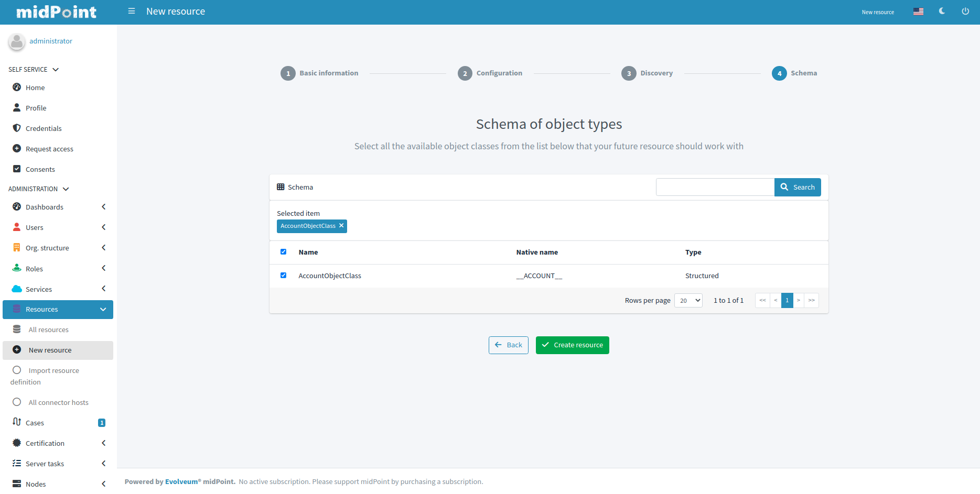The height and width of the screenshot is (494, 980).
Task: Click the Cases notification badge
Action: (x=102, y=423)
